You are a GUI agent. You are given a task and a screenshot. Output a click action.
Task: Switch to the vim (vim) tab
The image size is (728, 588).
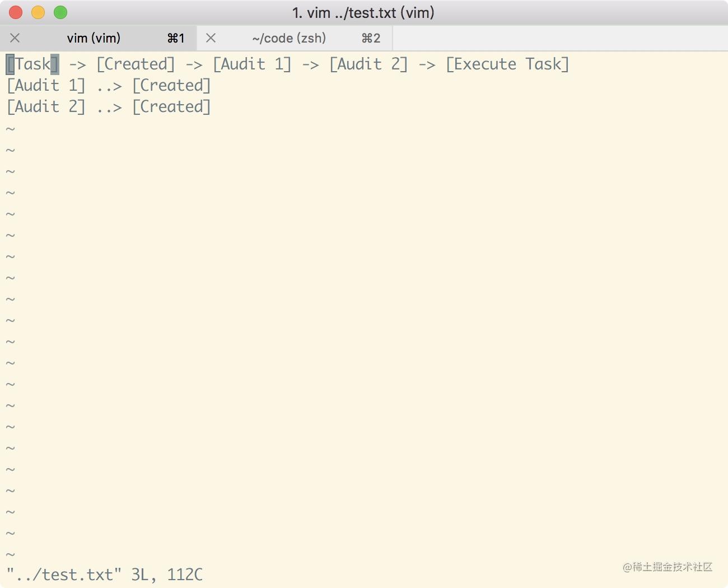tap(99, 38)
